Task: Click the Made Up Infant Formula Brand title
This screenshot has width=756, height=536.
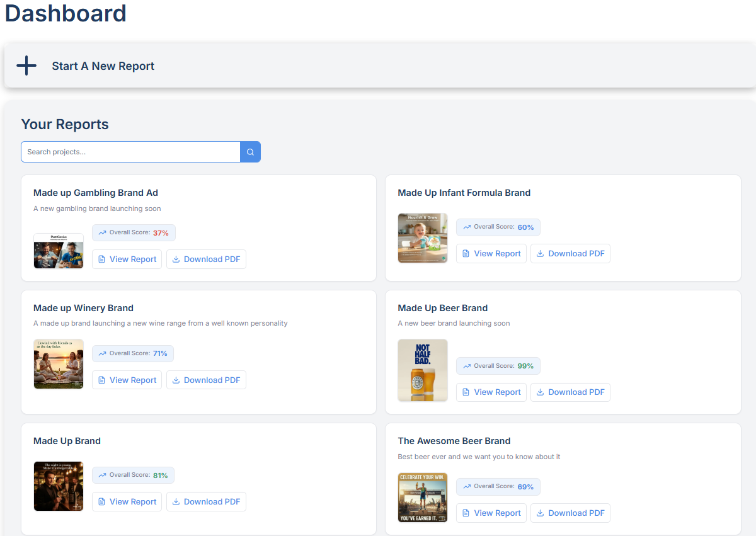Action: (464, 193)
